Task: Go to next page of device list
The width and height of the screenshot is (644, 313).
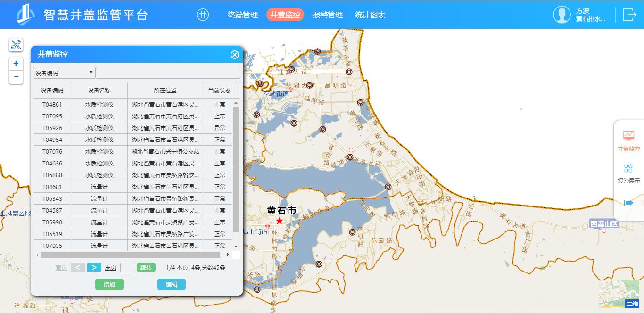Action: [94, 267]
